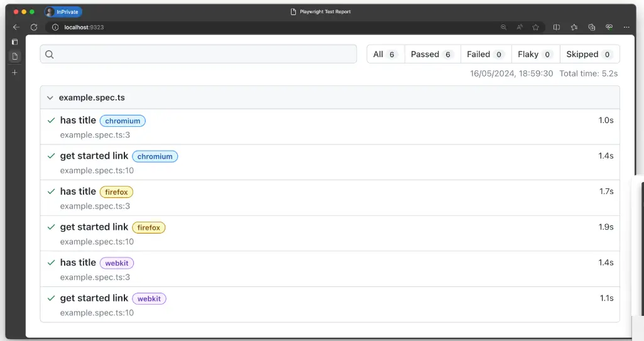This screenshot has height=341, width=644.
Task: Open the favorites list icon in toolbar
Action: tap(574, 27)
